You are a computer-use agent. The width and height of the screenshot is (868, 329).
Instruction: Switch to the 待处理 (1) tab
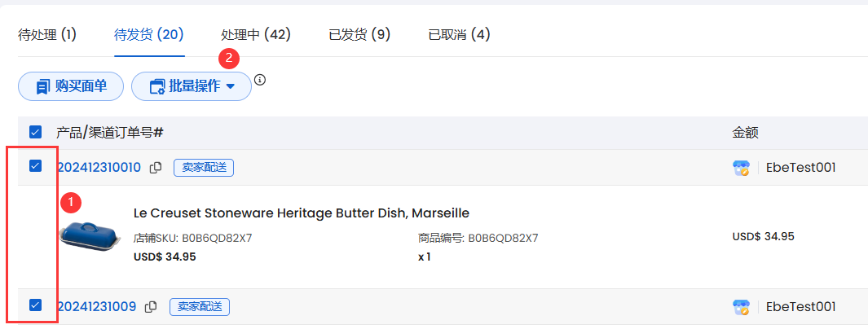click(47, 35)
